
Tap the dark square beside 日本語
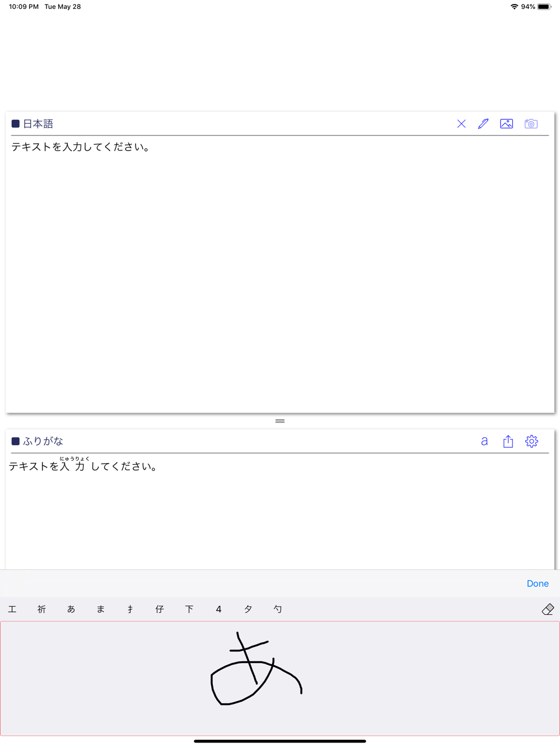pyautogui.click(x=16, y=124)
